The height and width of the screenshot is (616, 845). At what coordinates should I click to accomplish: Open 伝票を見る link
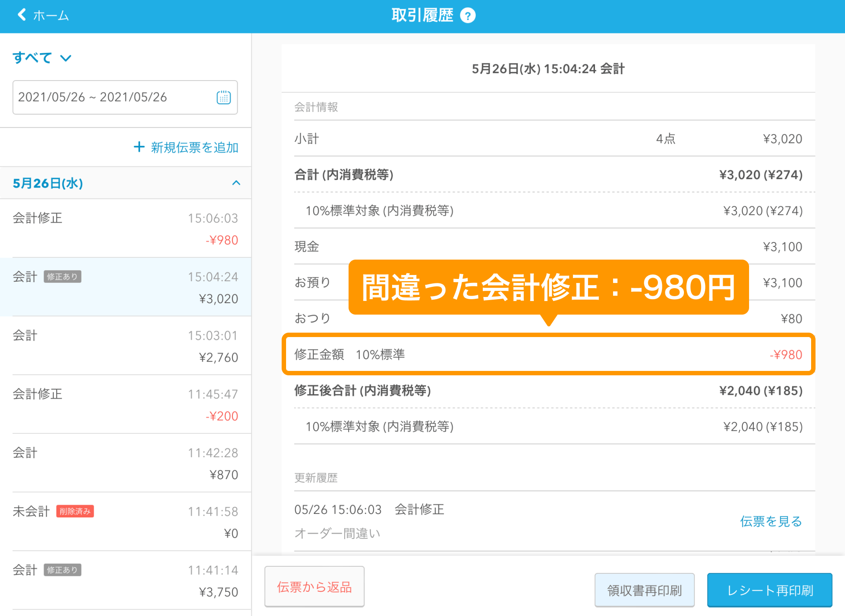[x=771, y=521]
